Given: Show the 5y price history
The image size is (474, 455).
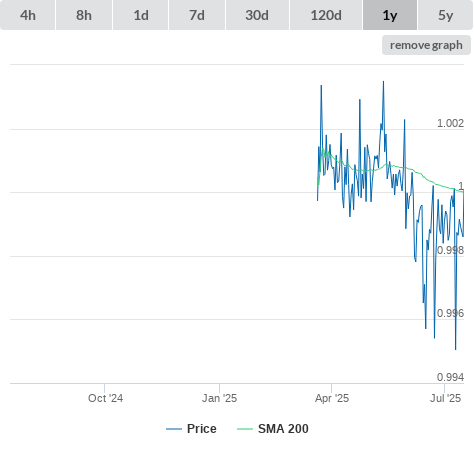Looking at the screenshot, I should (x=445, y=15).
